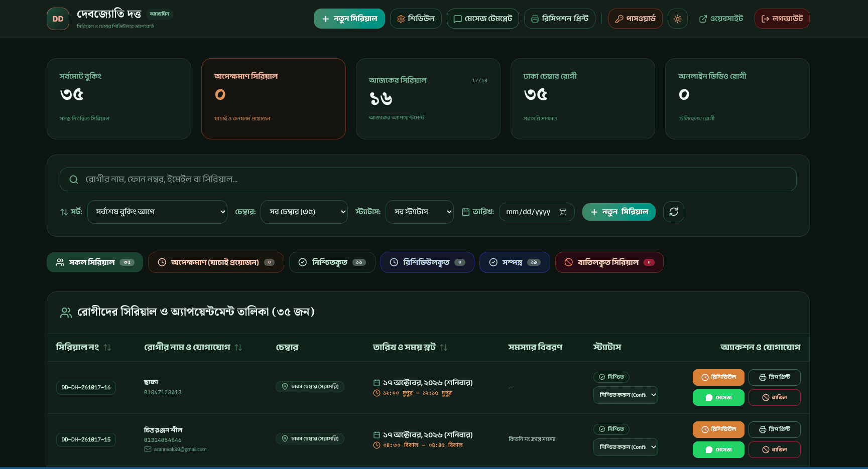Open the ওয়েবসাইট external link
The width and height of the screenshot is (868, 469).
[721, 19]
